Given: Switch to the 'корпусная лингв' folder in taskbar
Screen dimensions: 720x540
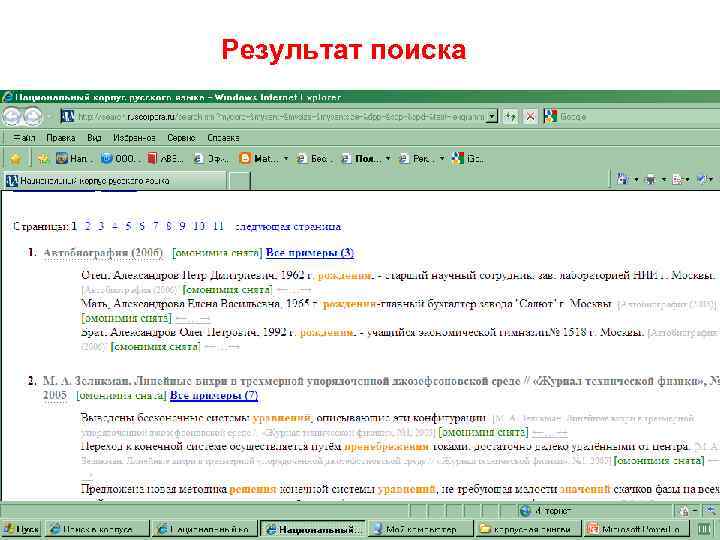Looking at the screenshot, I should coord(528,529).
